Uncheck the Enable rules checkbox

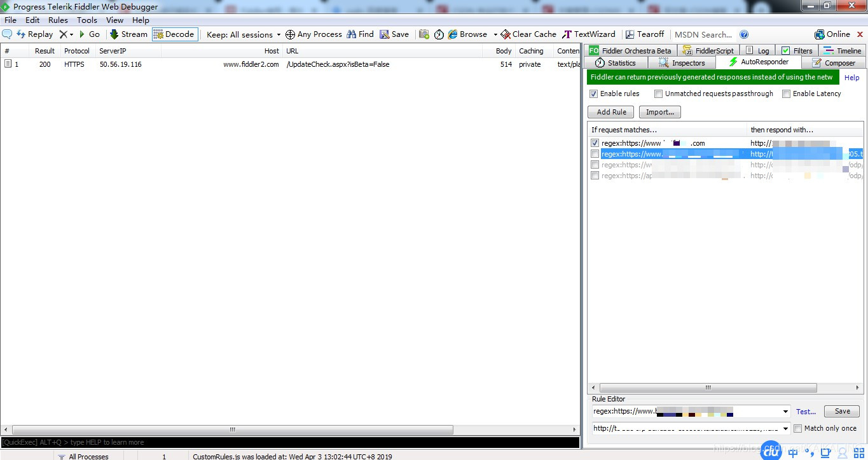pos(594,94)
